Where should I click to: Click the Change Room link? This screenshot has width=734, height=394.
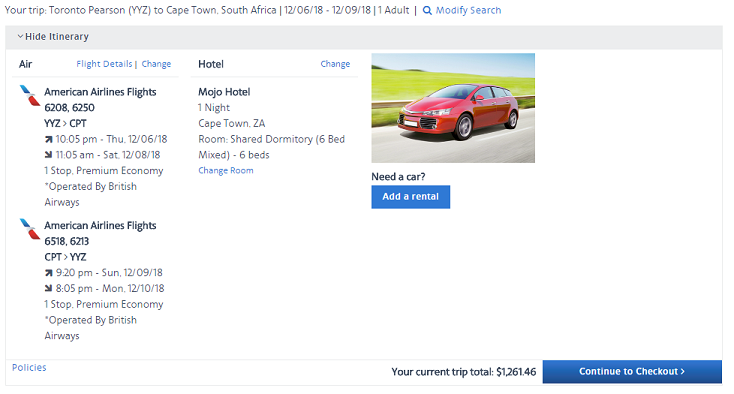click(226, 171)
